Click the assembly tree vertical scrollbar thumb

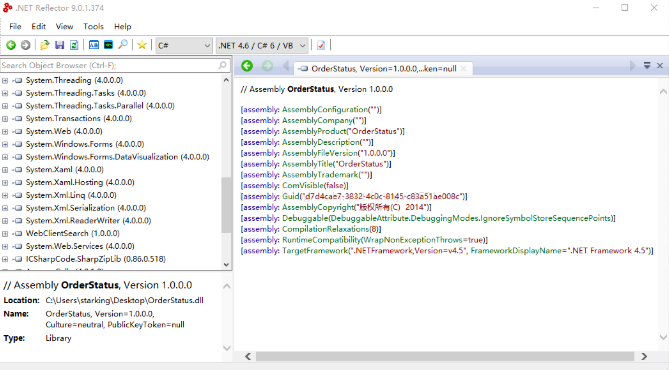pos(226,205)
